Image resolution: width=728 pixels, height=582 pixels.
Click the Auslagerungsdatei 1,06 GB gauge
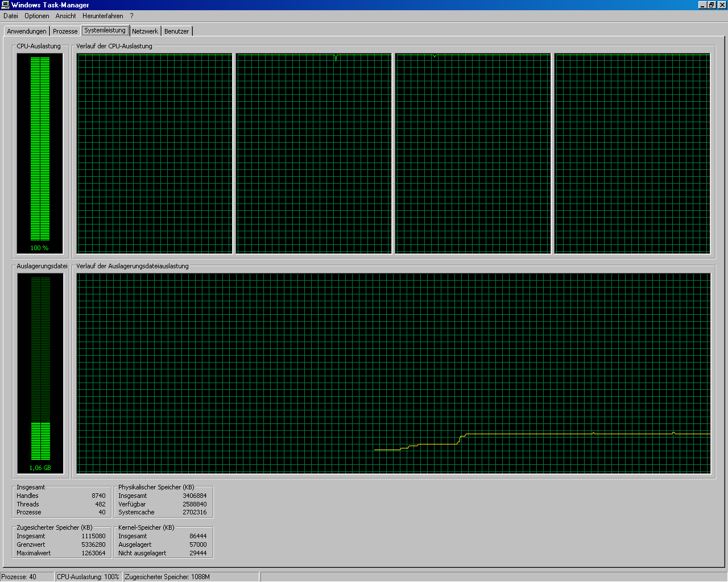point(40,373)
